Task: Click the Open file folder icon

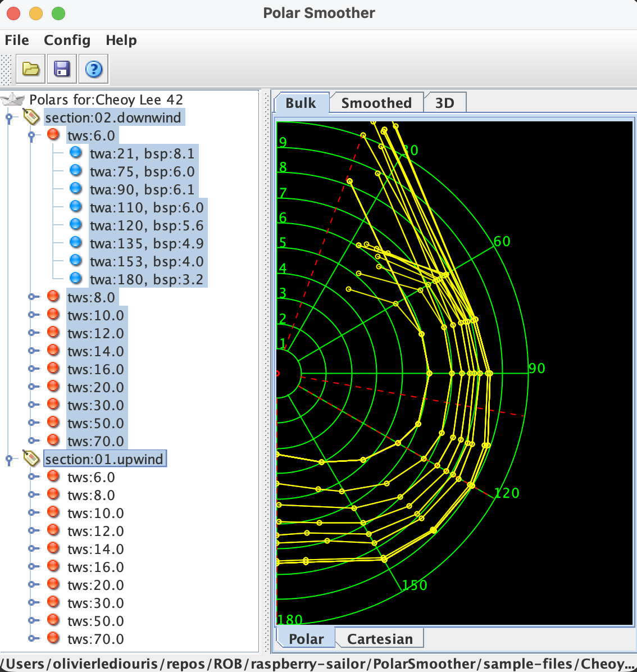Action: [31, 69]
